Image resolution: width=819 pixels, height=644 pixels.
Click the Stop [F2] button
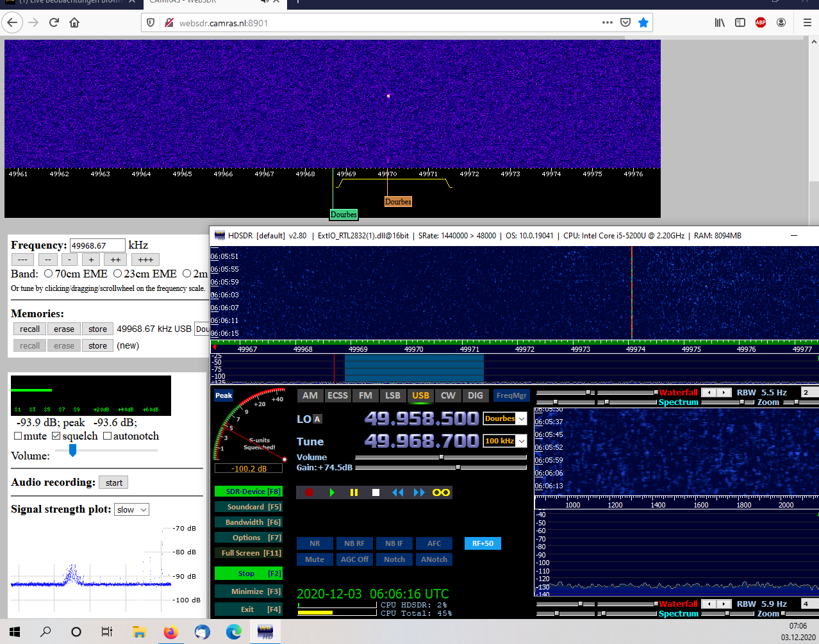click(249, 574)
